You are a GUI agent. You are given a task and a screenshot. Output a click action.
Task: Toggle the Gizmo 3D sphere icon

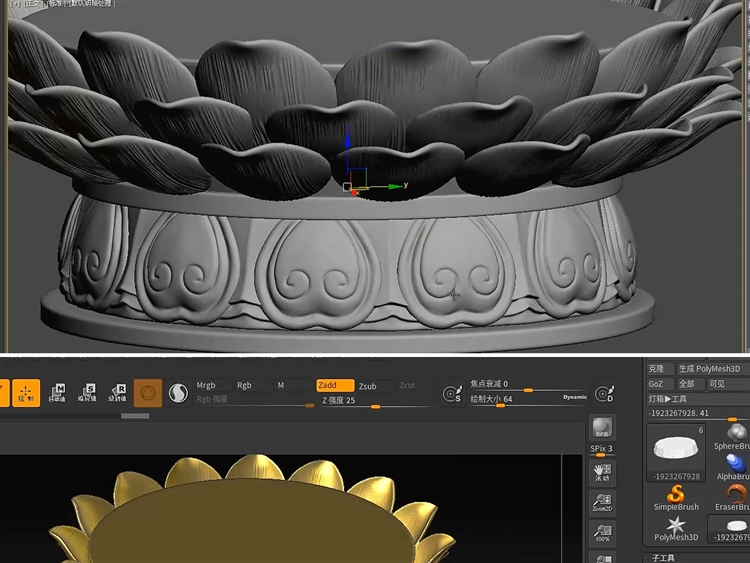click(148, 393)
